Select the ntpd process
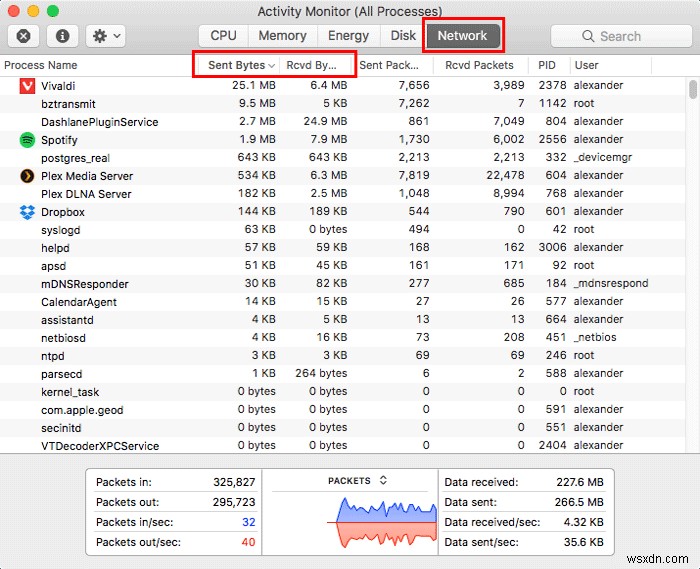This screenshot has width=700, height=569. (52, 356)
